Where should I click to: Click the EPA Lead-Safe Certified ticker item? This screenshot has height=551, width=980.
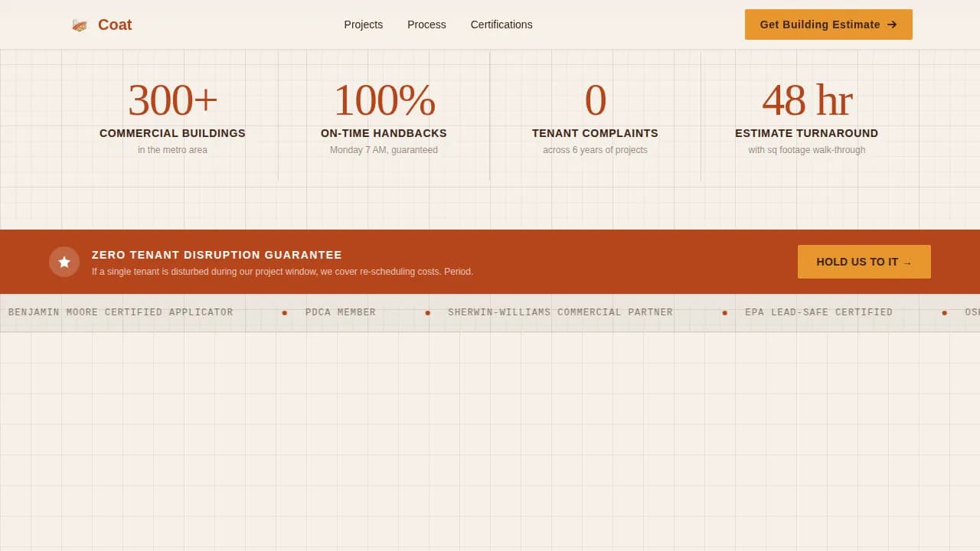818,312
